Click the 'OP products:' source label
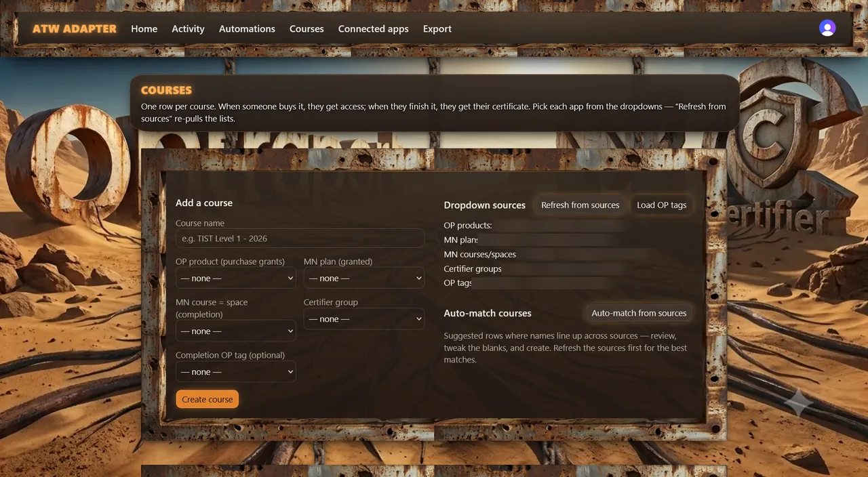 468,225
